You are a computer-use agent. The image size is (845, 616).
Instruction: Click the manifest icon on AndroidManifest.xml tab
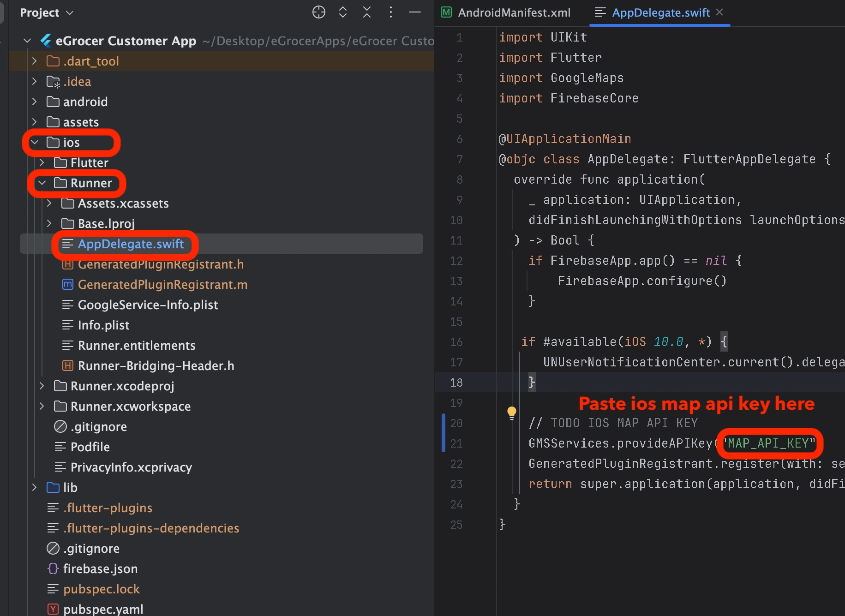[x=446, y=12]
